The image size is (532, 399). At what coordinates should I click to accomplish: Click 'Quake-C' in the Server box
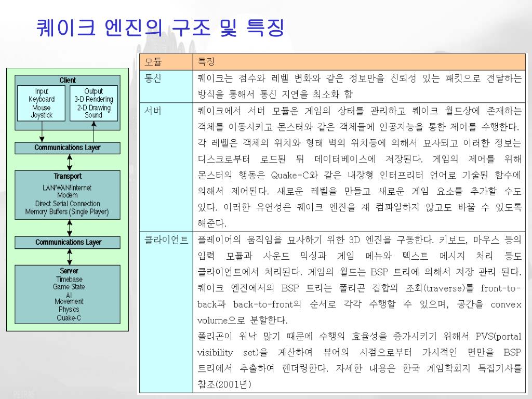69,318
